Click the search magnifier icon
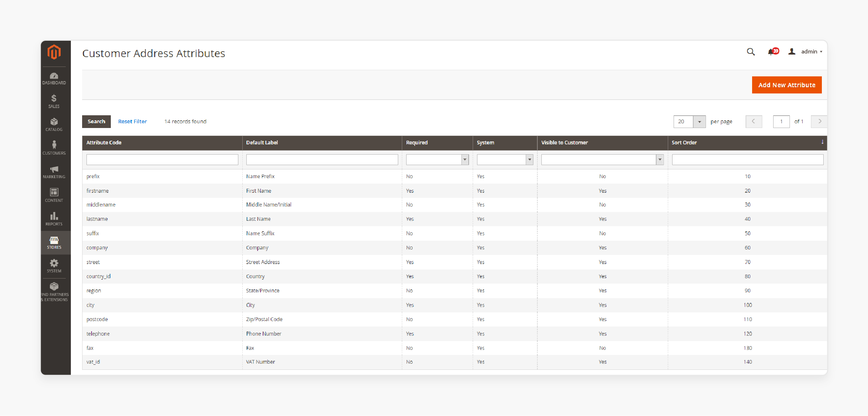The image size is (868, 416). tap(751, 52)
